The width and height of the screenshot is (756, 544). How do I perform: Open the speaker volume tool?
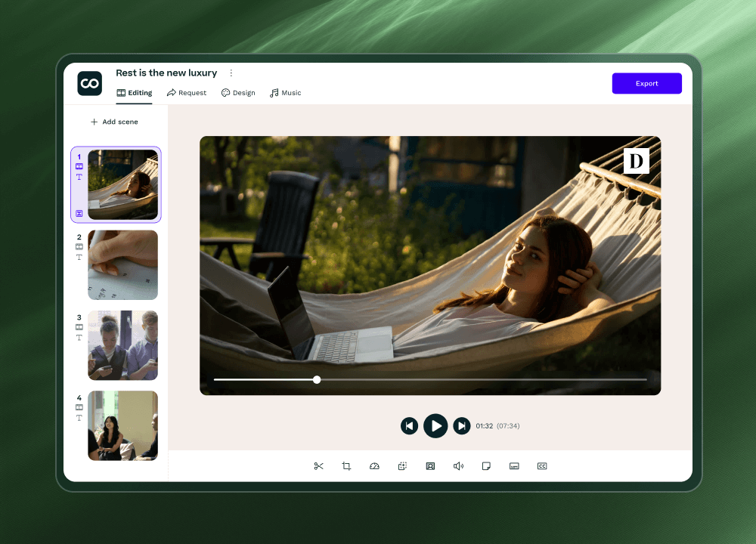(458, 466)
